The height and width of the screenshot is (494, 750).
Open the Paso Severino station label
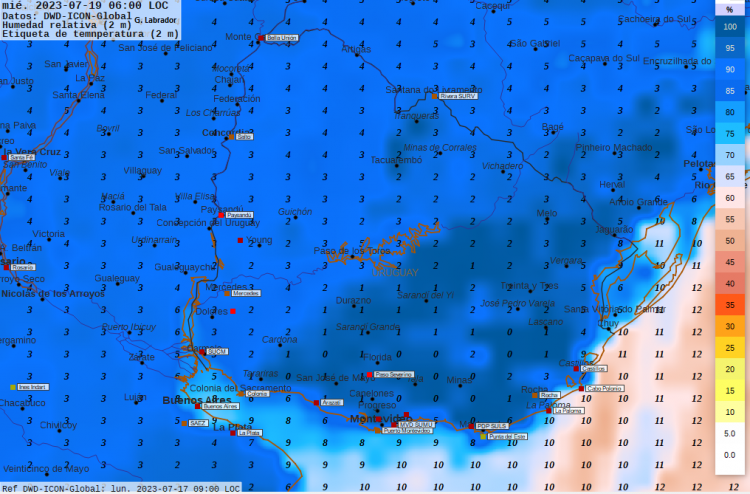point(393,374)
